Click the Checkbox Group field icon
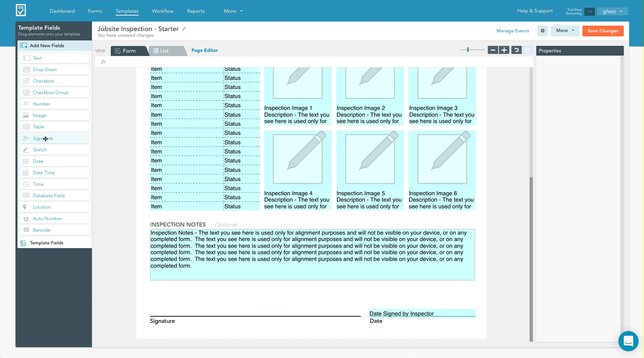The width and height of the screenshot is (644, 358). pos(26,92)
